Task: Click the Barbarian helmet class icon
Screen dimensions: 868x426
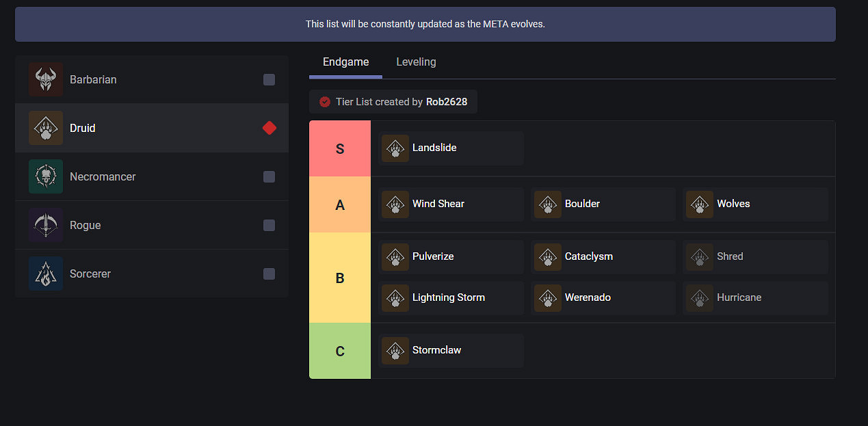Action: coord(46,79)
